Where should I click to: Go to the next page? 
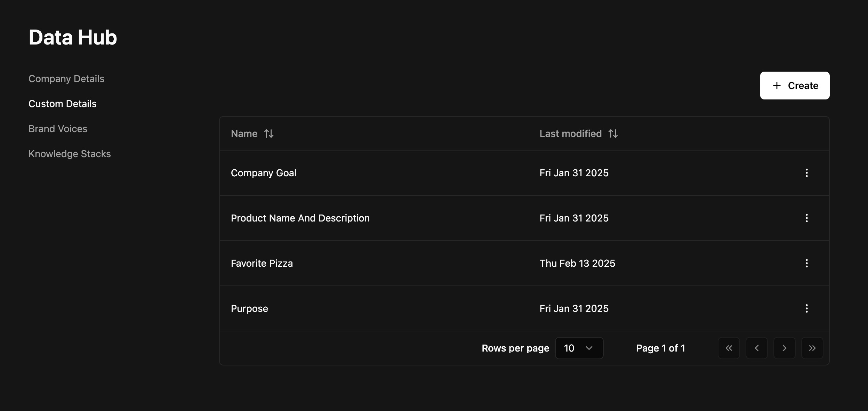click(784, 348)
